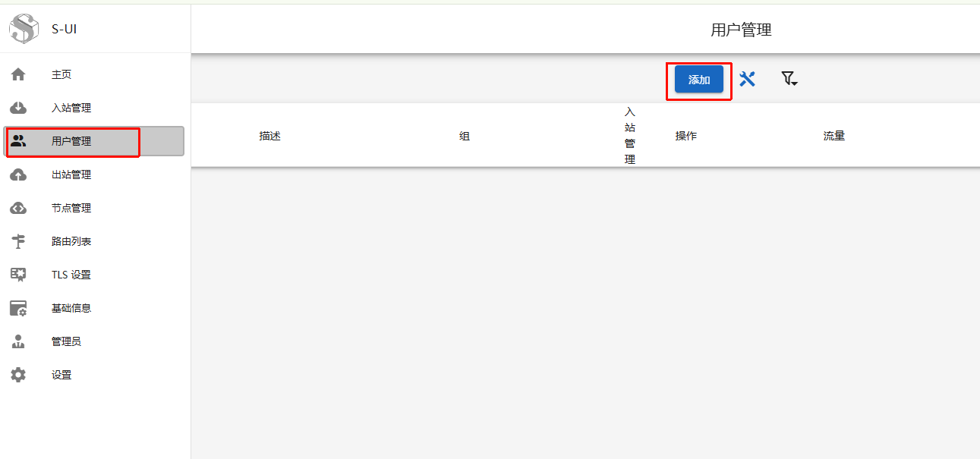Click the blue wrench tools icon
This screenshot has width=980, height=459.
pyautogui.click(x=747, y=79)
